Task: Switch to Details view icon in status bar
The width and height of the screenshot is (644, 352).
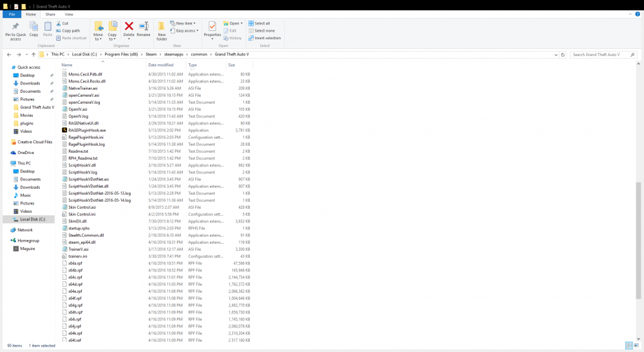Action: pyautogui.click(x=629, y=346)
